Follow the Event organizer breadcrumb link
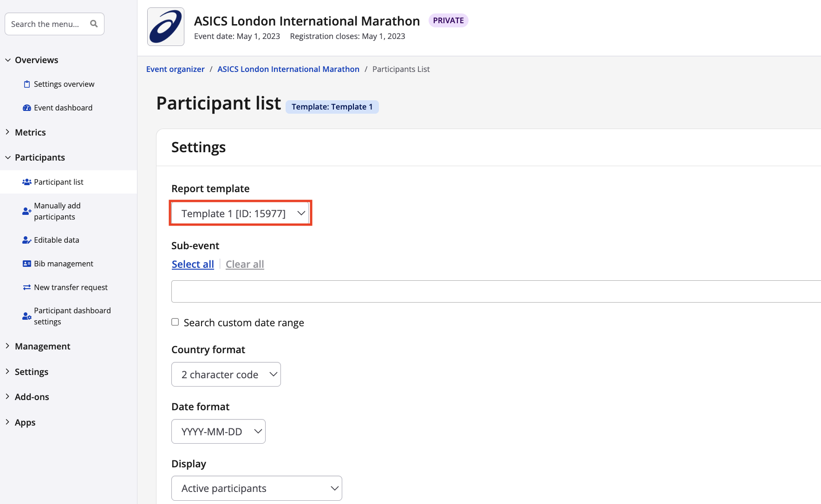Viewport: 821px width, 504px height. click(175, 69)
